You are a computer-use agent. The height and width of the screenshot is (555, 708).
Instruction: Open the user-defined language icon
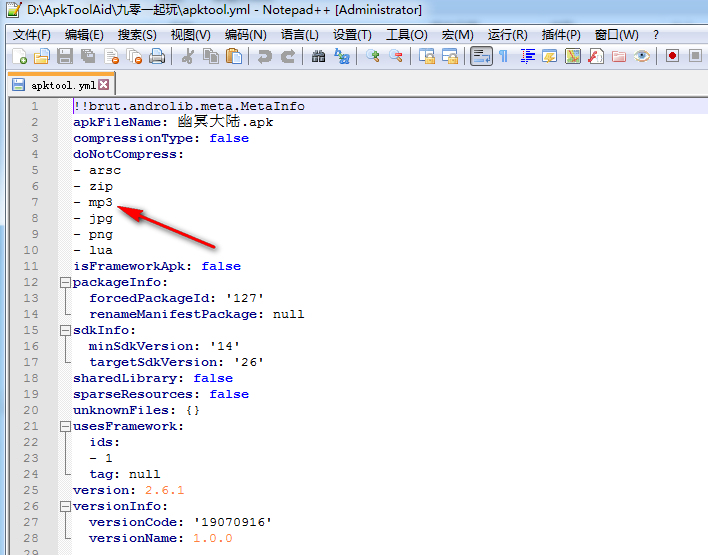[550, 56]
